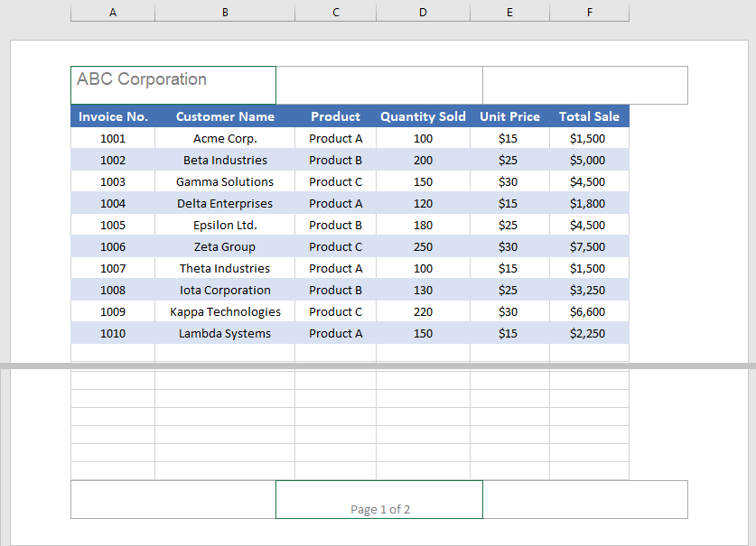The height and width of the screenshot is (546, 756).
Task: Select $15 unit price in Lambda Systems row
Action: tap(509, 334)
